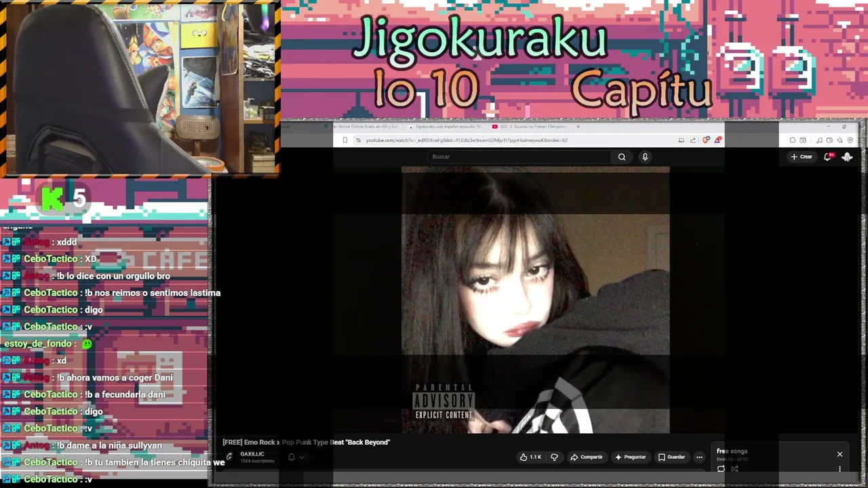Screen dimensions: 868x488
Task: Click chat message "!b lo dice con un orgullo bro"
Action: [113, 276]
